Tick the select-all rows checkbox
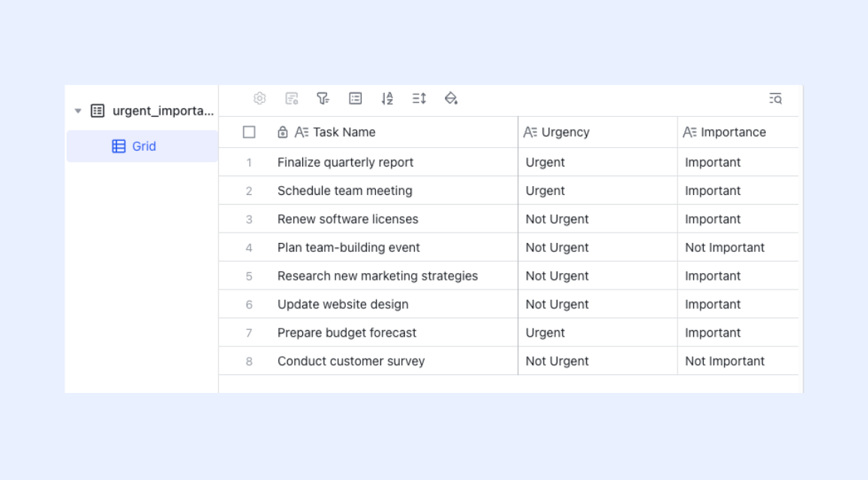 click(249, 132)
